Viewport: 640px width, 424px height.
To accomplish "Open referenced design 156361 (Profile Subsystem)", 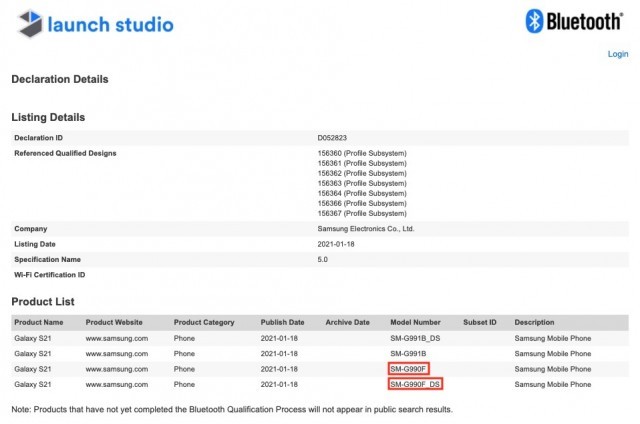I will coord(361,163).
